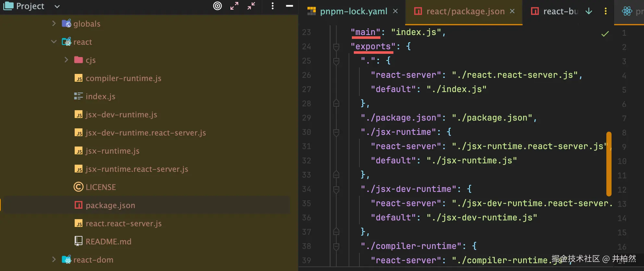Click the Expand All icon in Project panel
The height and width of the screenshot is (271, 644).
tap(234, 6)
